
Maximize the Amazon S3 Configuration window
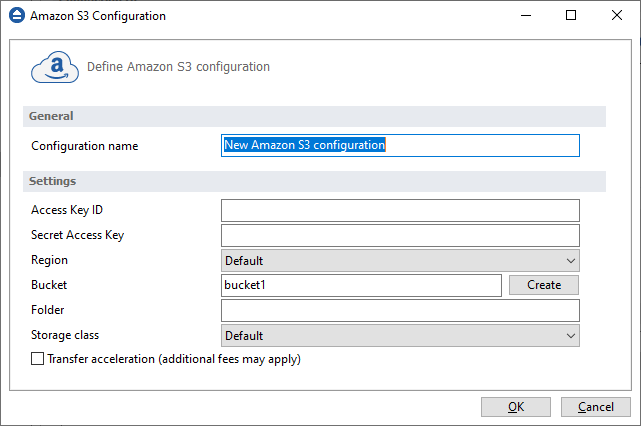tap(571, 16)
